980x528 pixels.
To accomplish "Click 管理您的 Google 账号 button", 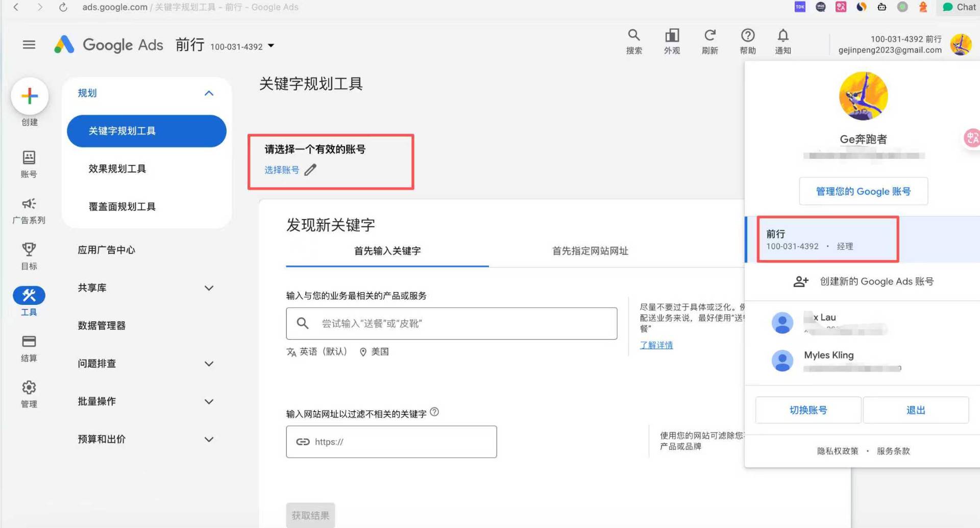I will point(863,191).
